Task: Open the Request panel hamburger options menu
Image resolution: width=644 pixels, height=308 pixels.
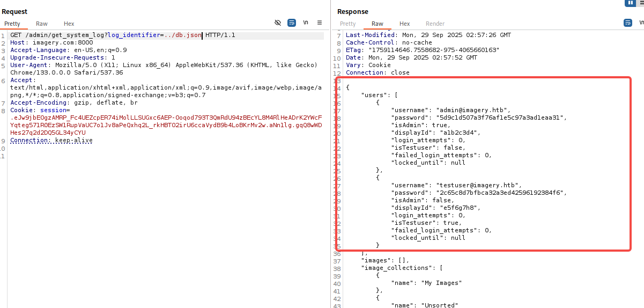Action: click(320, 23)
